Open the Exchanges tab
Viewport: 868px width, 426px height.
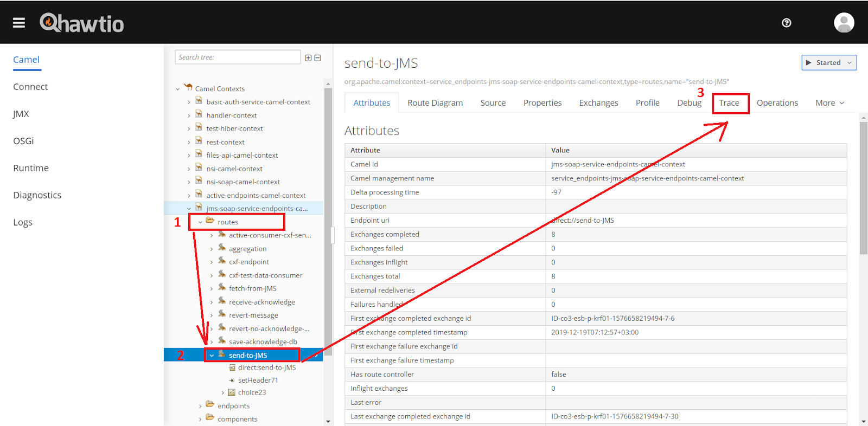598,103
